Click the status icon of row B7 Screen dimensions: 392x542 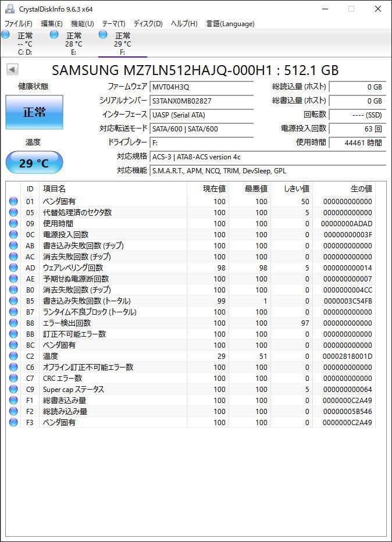[13, 312]
